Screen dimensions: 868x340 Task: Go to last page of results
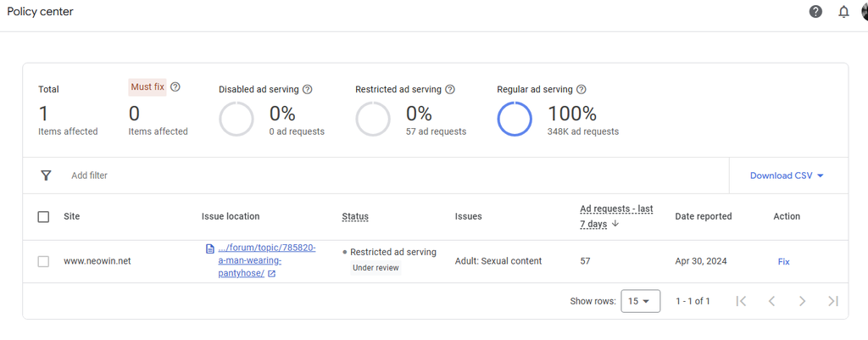[832, 301]
